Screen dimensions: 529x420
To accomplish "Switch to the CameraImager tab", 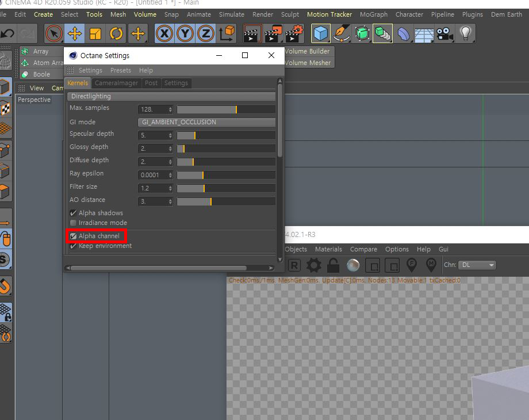I will click(116, 83).
